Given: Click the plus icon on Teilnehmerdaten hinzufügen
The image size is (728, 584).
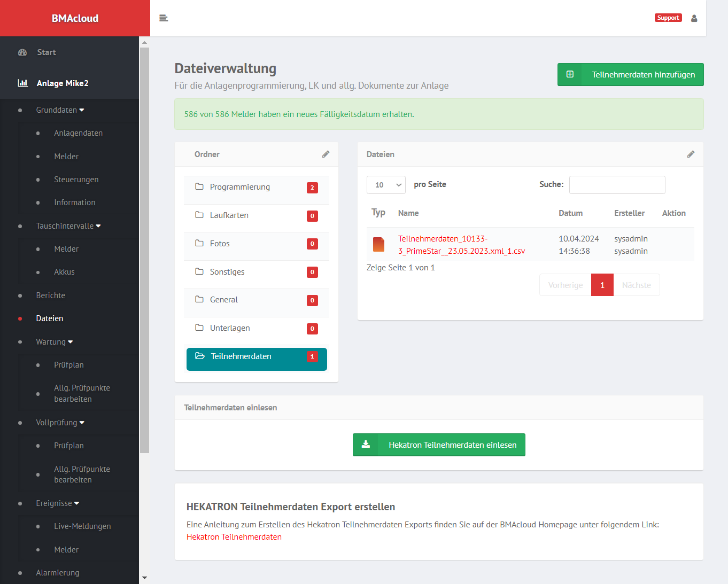Looking at the screenshot, I should point(570,74).
